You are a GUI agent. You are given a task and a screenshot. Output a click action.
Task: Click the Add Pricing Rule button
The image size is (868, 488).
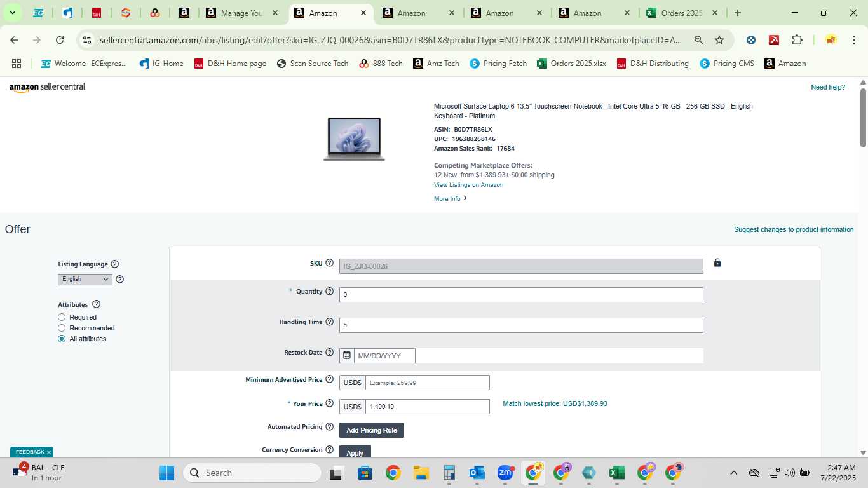[x=372, y=430]
